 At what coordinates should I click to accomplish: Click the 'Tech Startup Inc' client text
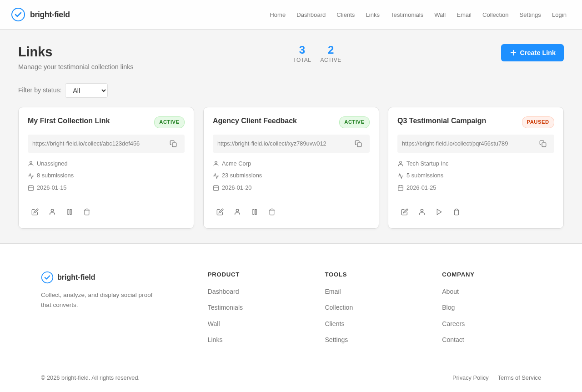click(x=427, y=164)
